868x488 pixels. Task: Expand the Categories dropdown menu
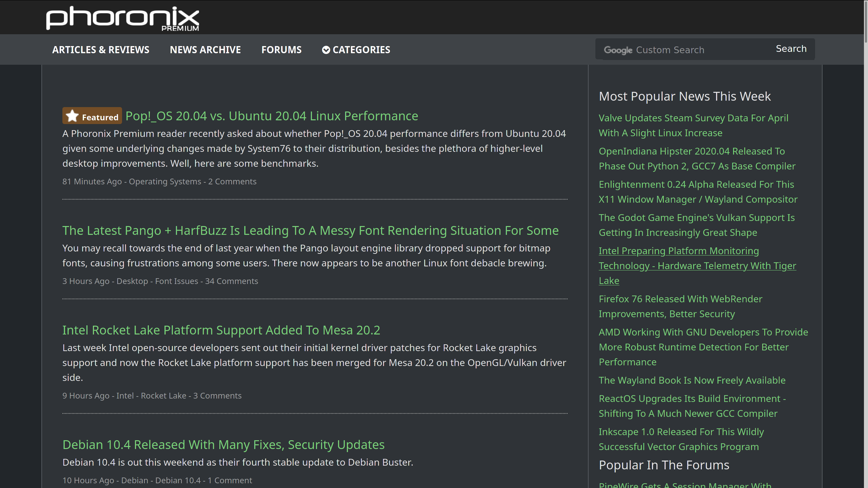point(356,50)
